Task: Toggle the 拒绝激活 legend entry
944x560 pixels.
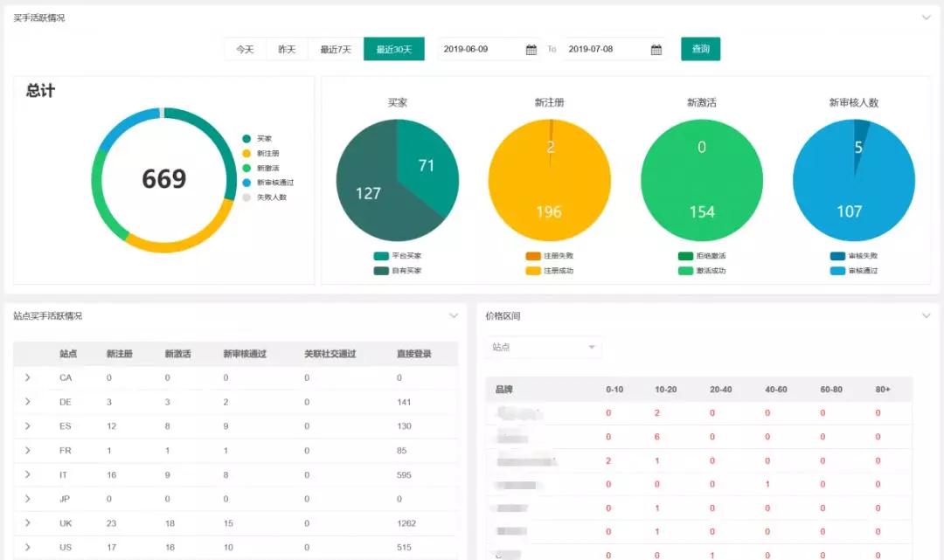Action: coord(702,256)
